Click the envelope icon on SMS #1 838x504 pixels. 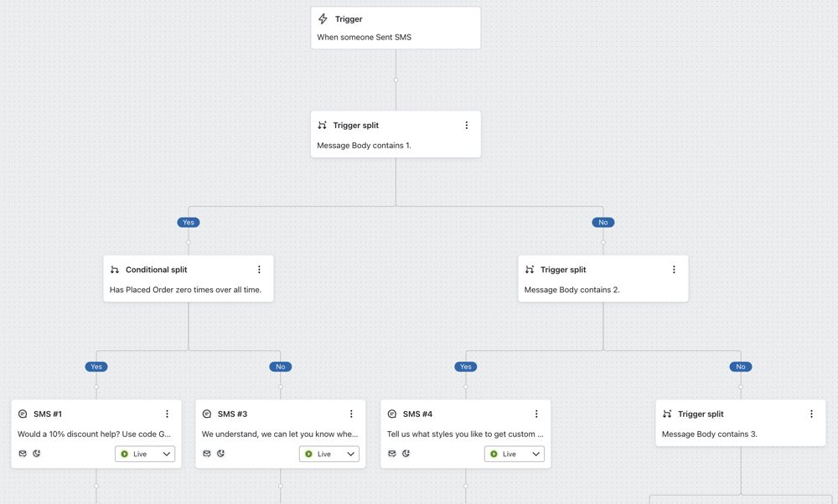tap(23, 454)
